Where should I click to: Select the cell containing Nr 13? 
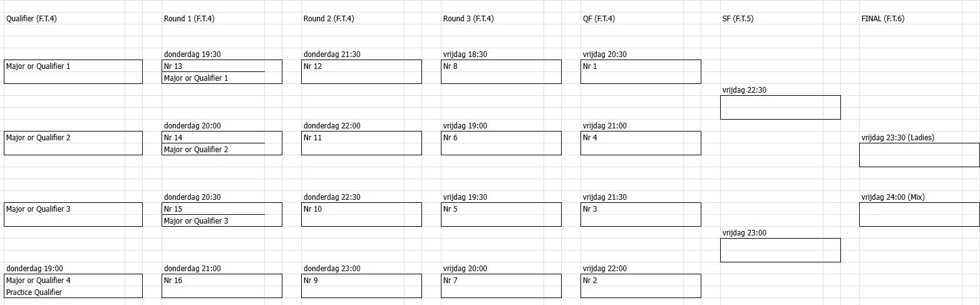click(x=173, y=66)
